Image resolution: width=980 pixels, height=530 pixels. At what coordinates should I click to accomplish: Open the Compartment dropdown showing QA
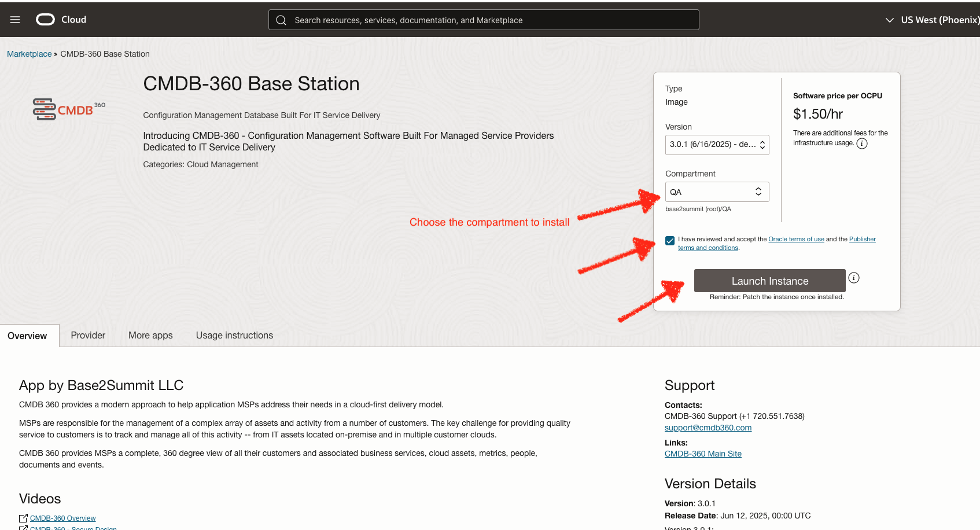[x=717, y=192]
